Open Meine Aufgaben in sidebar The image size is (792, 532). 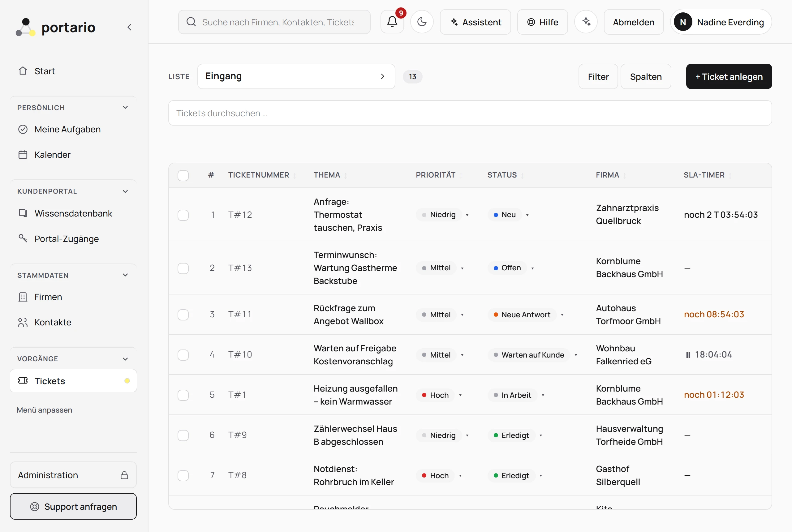click(73, 129)
